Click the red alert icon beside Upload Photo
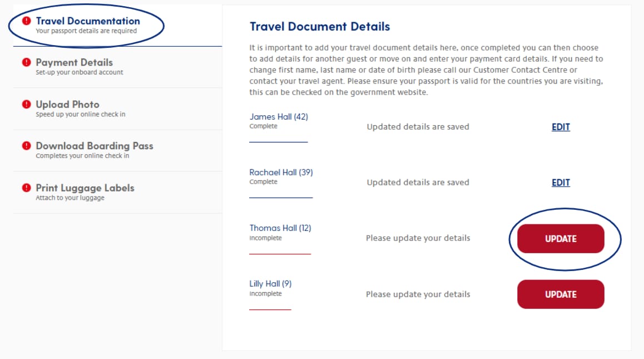 26,104
